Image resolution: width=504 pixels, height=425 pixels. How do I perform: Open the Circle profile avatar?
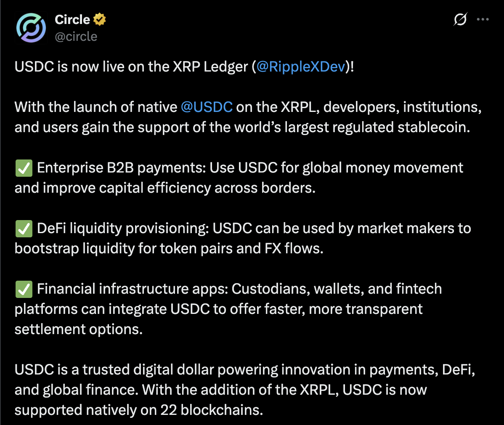click(31, 28)
